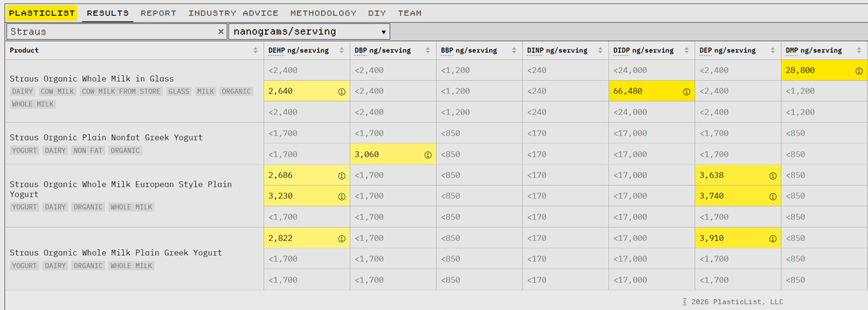Image resolution: width=868 pixels, height=310 pixels.
Task: Sort by BBP ng/serving column arrows
Action: 514,51
